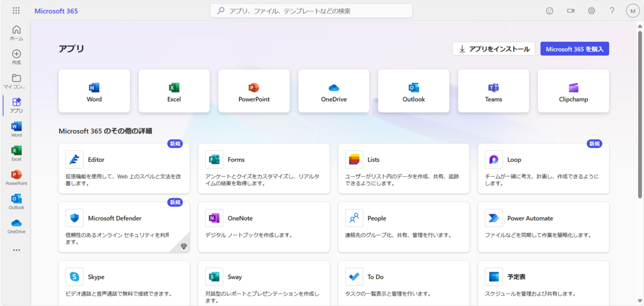Open the Clipchamp app tile
The width and height of the screenshot is (644, 306).
pos(573,91)
